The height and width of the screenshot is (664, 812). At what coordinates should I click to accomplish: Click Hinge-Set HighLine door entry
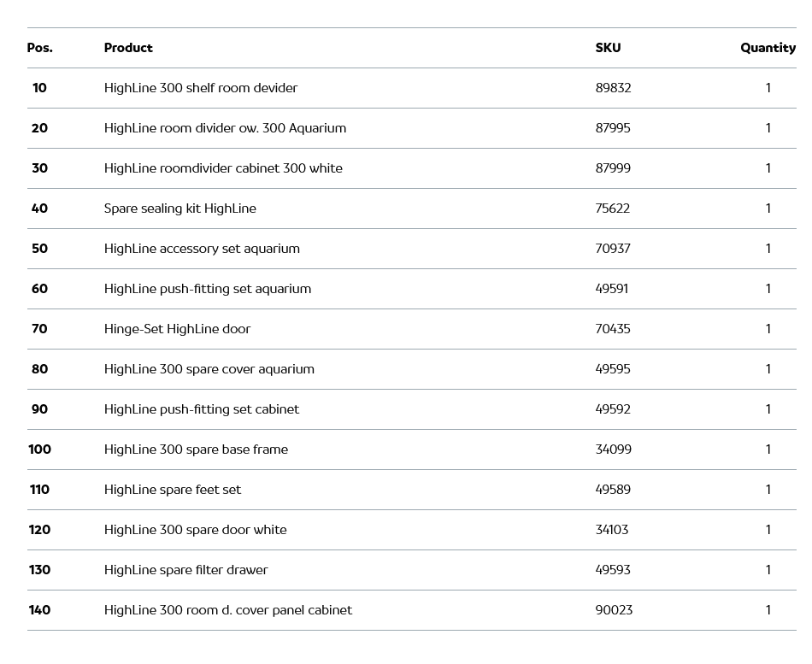coord(177,329)
